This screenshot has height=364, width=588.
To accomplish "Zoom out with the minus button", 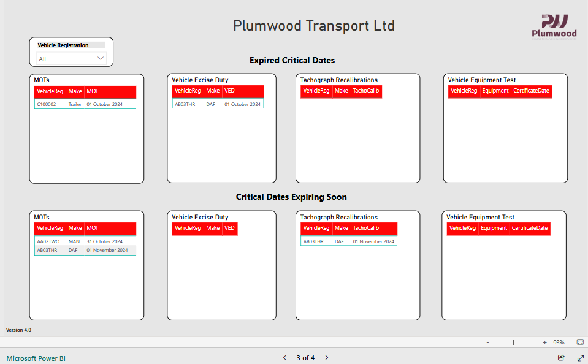I will point(487,343).
